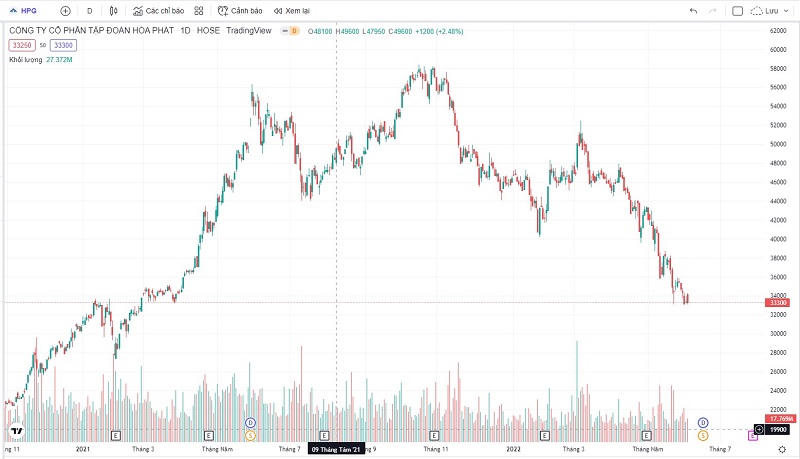Screen dimensions: 800x459
Task: Expand the Lưu save dropdown arrow
Action: 787,11
